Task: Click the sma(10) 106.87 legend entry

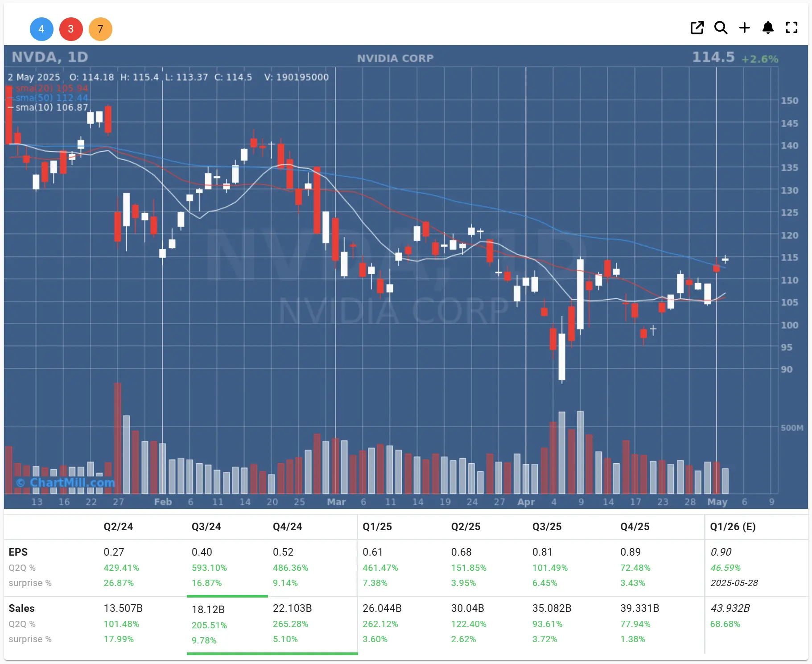Action: click(52, 107)
